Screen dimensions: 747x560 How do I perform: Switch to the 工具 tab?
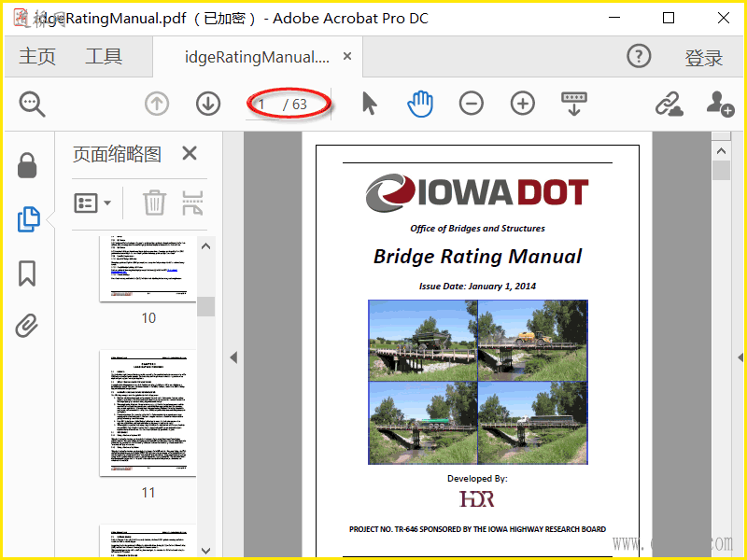click(104, 57)
